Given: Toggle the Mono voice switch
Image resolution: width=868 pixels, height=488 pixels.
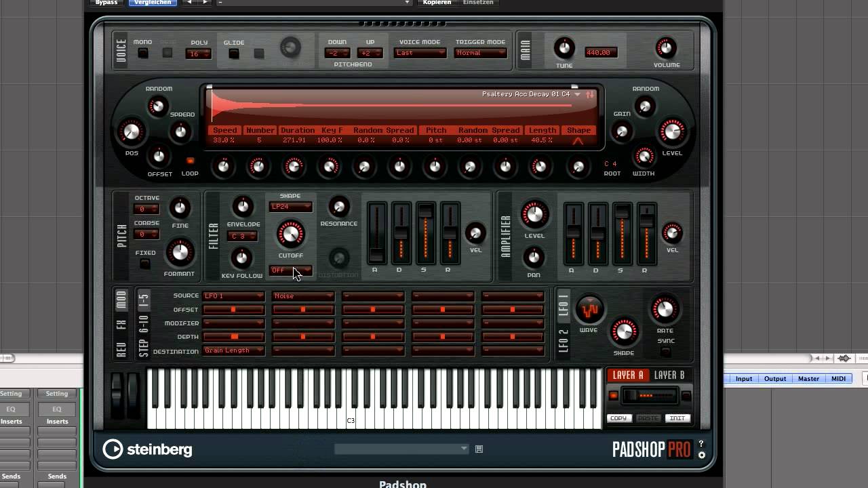Looking at the screenshot, I should (x=142, y=53).
